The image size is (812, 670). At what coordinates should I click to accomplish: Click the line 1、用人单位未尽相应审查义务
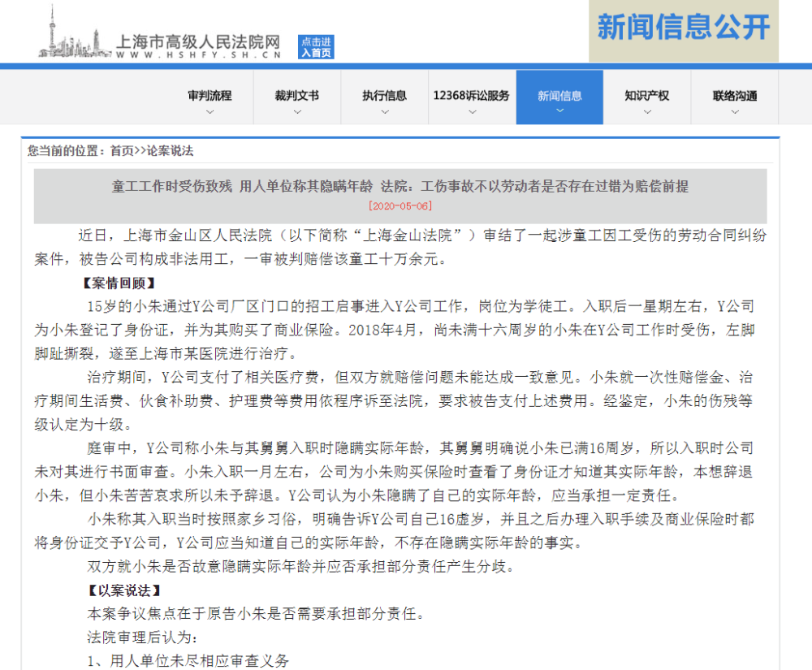188,661
